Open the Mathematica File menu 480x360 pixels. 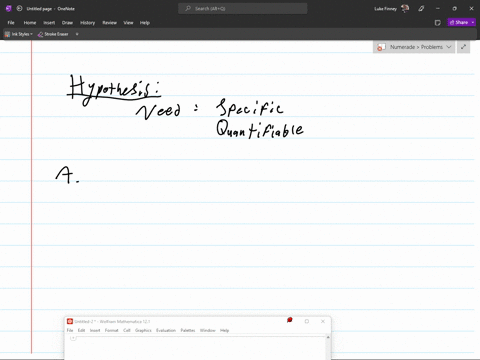click(x=70, y=330)
